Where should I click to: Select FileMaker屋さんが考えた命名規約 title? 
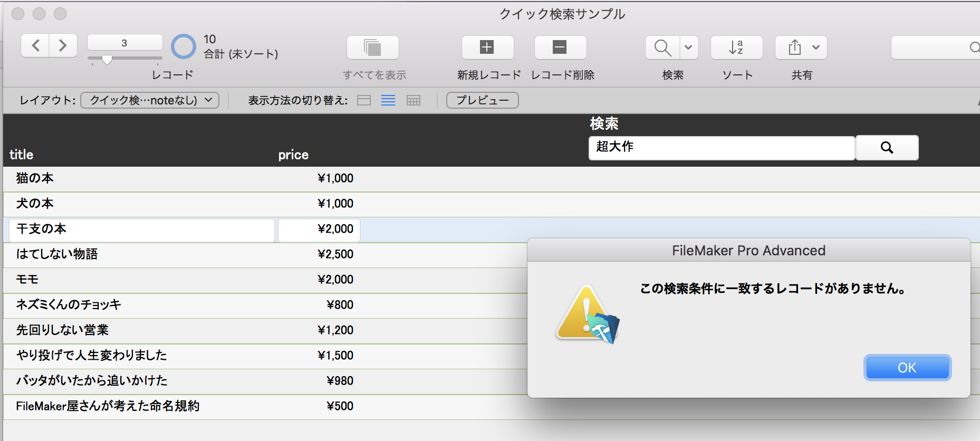[x=108, y=406]
